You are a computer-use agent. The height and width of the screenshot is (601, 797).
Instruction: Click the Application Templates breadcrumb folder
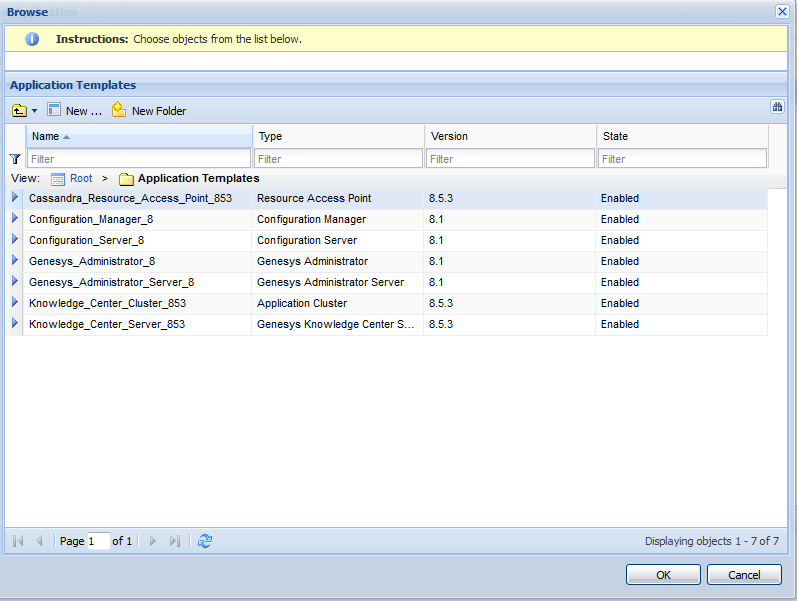click(x=189, y=178)
